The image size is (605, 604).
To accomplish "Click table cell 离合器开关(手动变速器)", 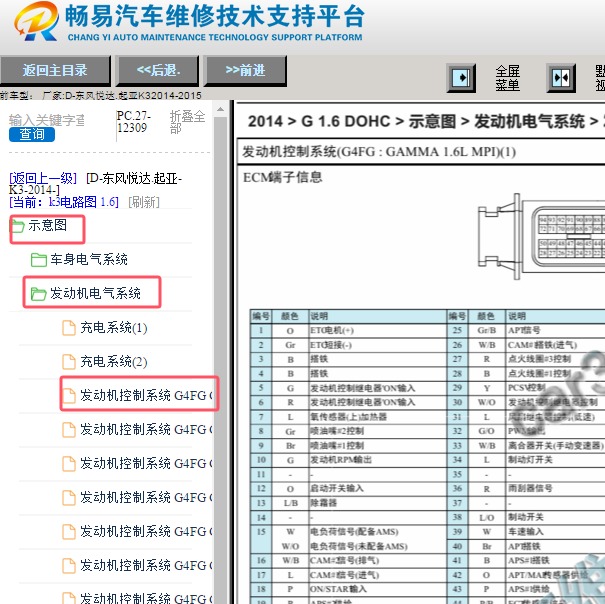I will [x=556, y=446].
